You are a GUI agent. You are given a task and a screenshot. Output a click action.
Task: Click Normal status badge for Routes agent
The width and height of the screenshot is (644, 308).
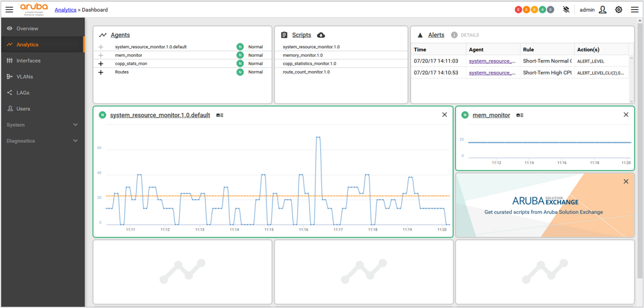coord(240,72)
